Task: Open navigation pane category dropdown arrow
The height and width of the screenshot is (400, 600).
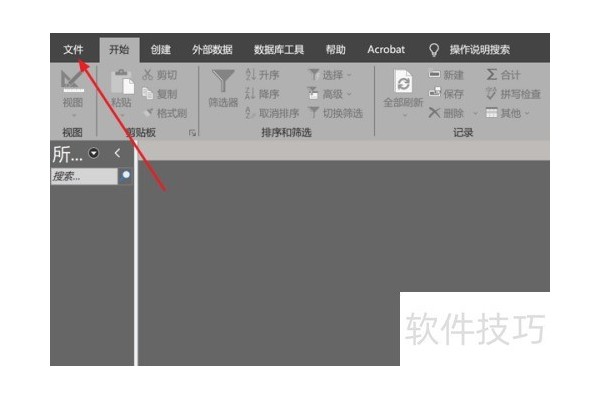Action: click(94, 153)
